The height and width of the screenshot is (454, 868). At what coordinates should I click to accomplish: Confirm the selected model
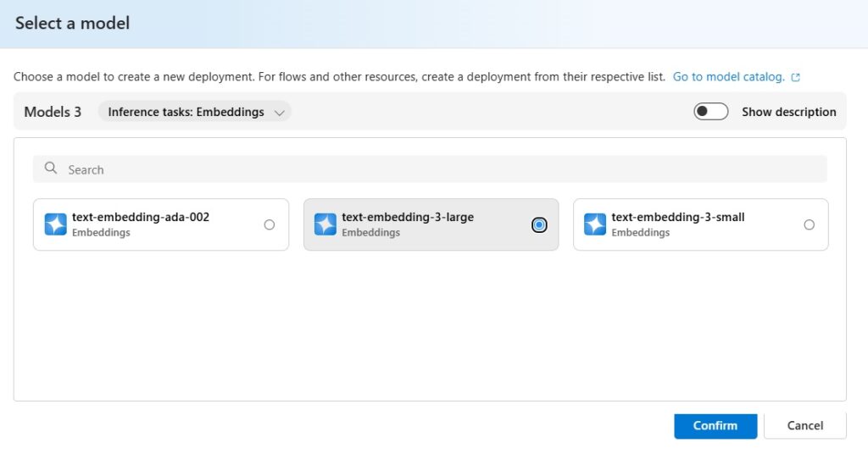pyautogui.click(x=715, y=426)
